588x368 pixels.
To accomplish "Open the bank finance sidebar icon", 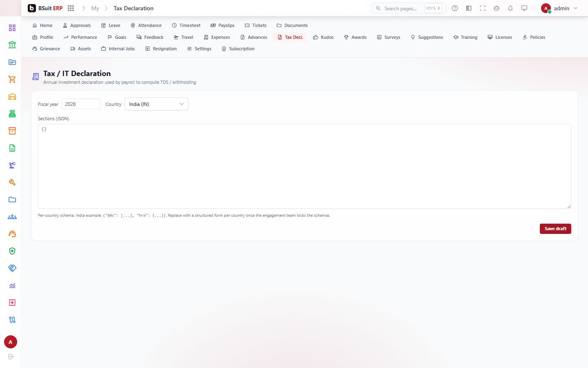I will point(12,45).
